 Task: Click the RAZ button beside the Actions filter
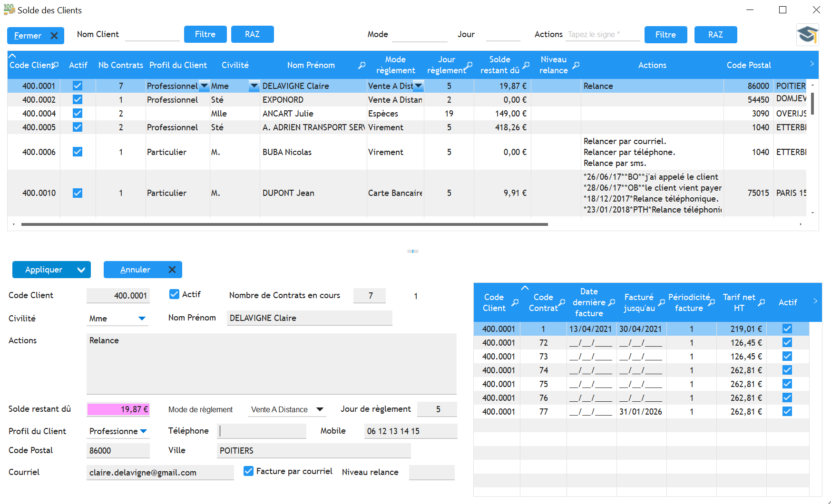pyautogui.click(x=716, y=35)
